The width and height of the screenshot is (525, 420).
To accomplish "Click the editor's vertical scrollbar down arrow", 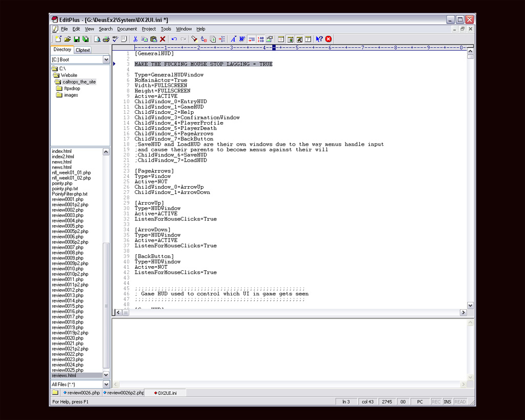I will (470, 305).
